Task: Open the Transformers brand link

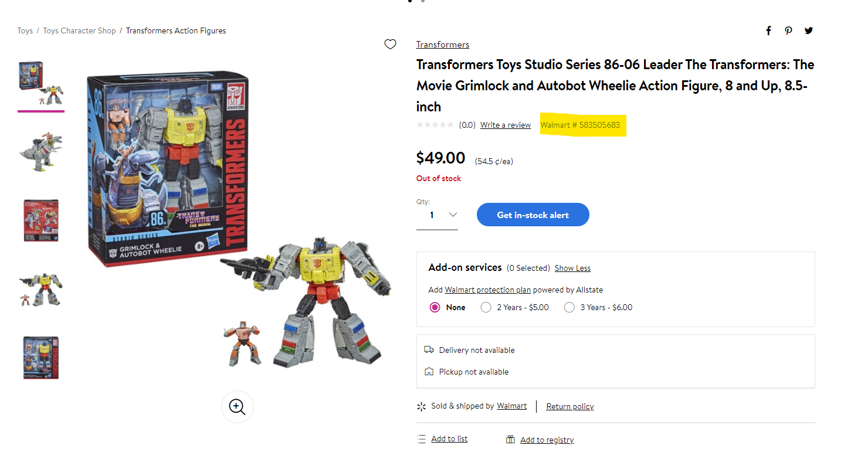Action: (442, 45)
